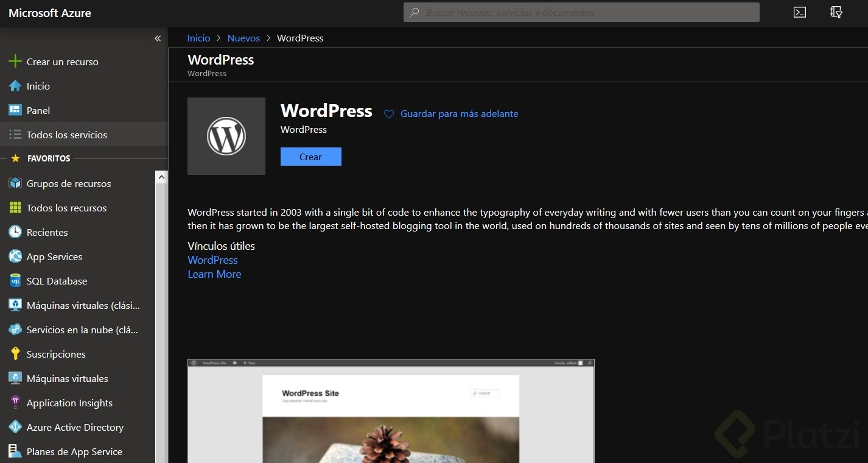Click the Microsoft Azure title
This screenshot has width=868, height=463.
click(x=50, y=13)
